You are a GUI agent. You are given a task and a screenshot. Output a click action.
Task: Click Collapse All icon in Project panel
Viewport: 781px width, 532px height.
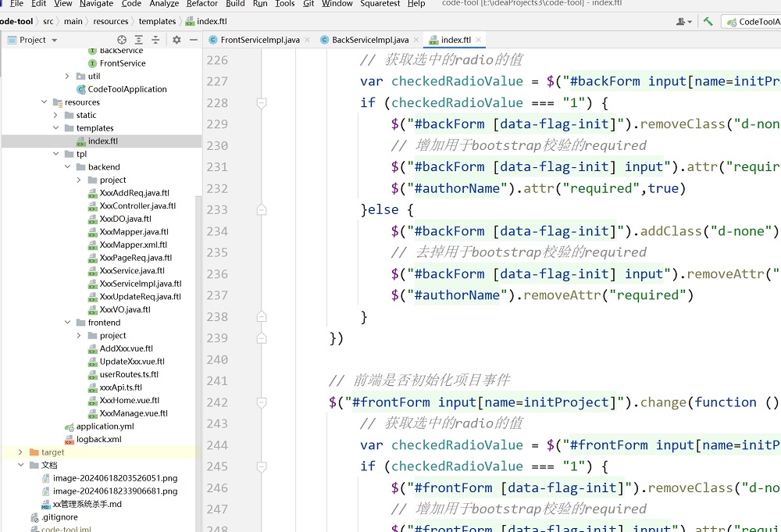click(x=155, y=40)
